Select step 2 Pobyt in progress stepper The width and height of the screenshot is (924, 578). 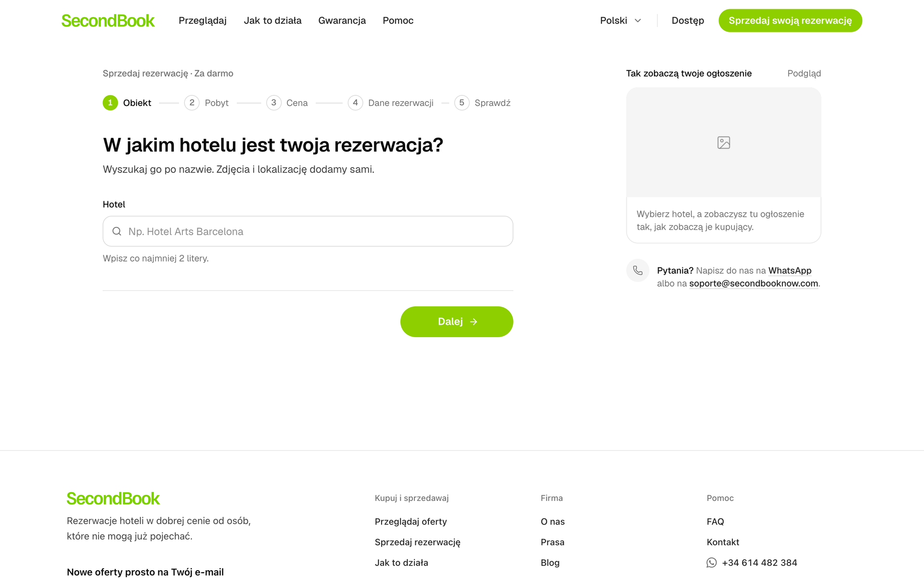pos(206,103)
